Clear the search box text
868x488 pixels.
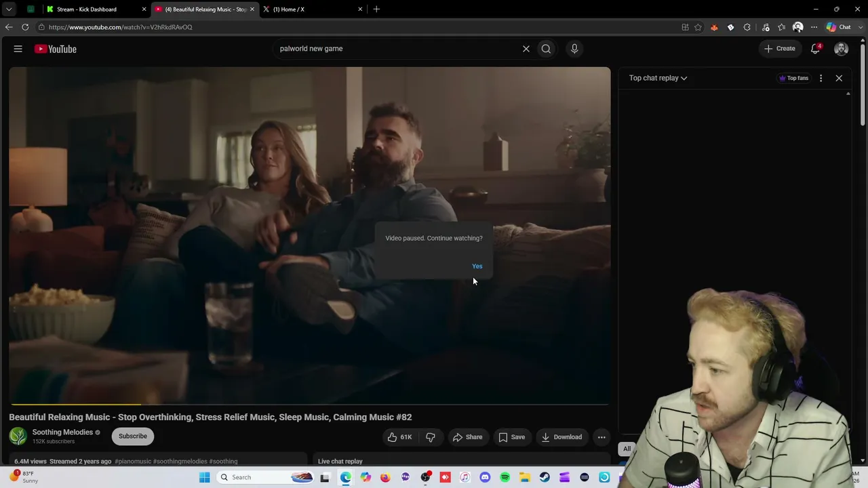click(526, 49)
